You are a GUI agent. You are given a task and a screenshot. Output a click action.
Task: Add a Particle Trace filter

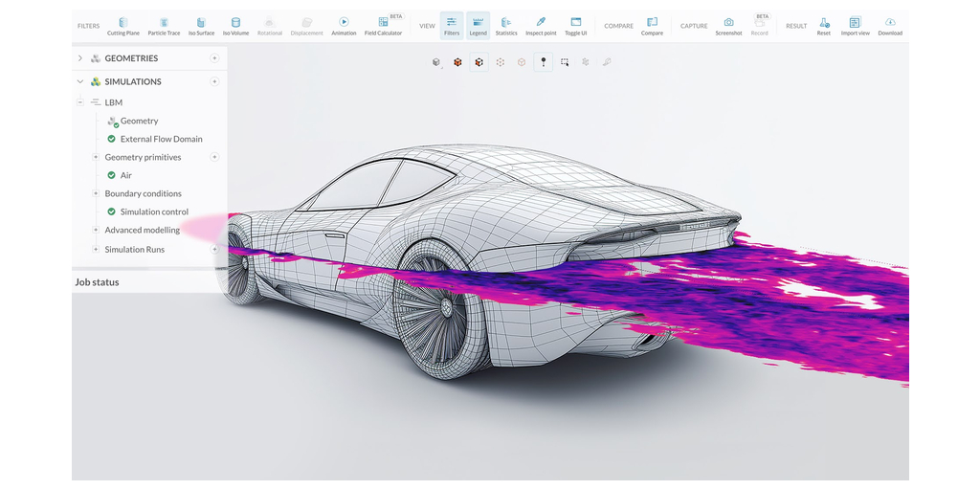164,26
